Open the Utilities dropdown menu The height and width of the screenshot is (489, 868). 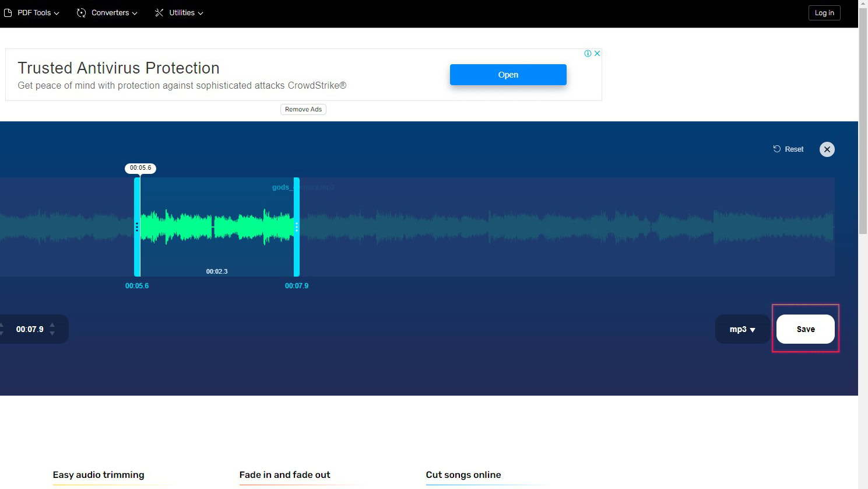click(179, 13)
